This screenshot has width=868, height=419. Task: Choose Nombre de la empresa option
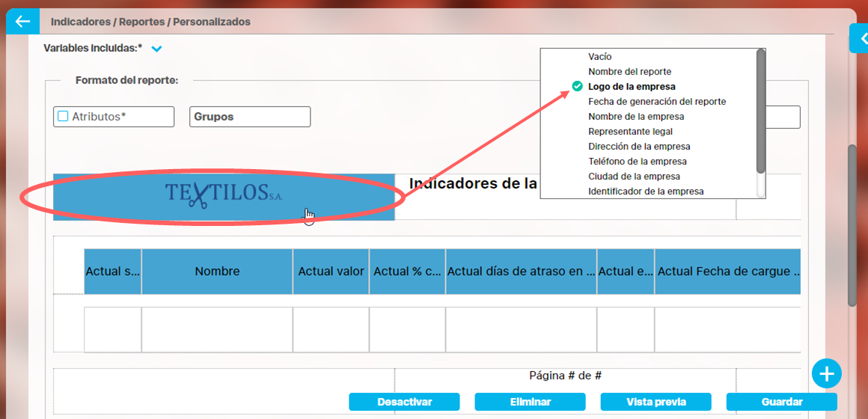[636, 117]
